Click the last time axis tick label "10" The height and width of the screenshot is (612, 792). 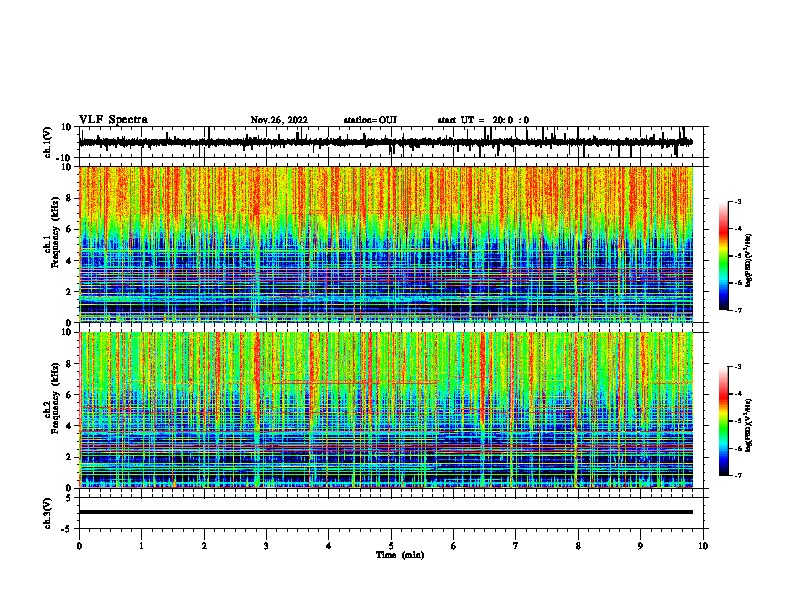pos(703,546)
